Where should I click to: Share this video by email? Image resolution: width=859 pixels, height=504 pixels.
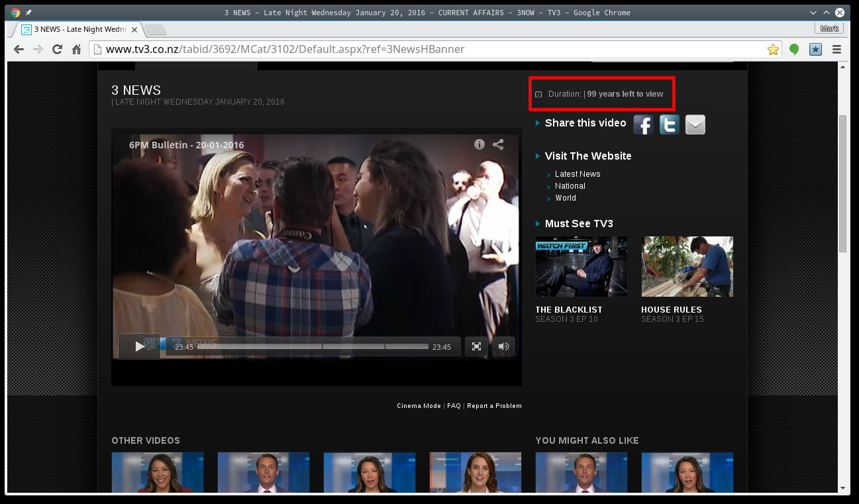pos(695,125)
